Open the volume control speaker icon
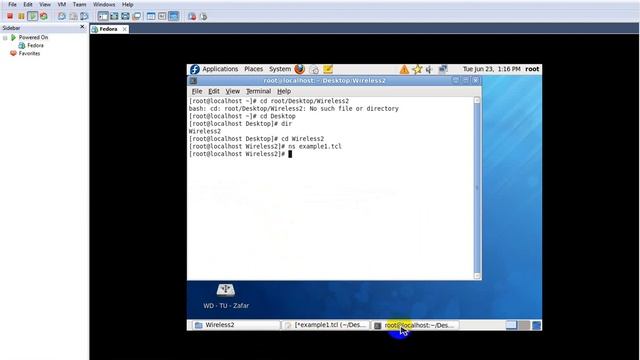 [429, 69]
